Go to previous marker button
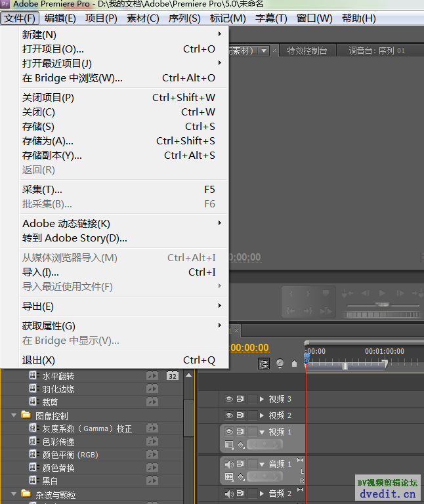424x504 pixels. (347, 293)
